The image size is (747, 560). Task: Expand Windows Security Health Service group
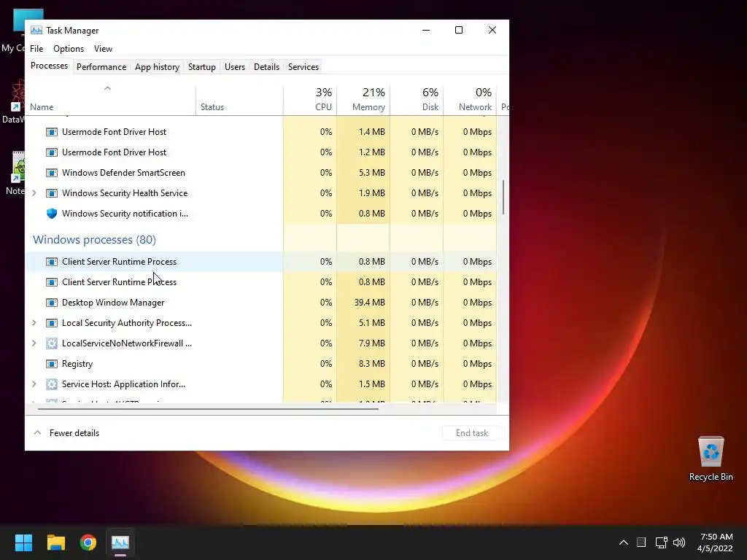(34, 193)
